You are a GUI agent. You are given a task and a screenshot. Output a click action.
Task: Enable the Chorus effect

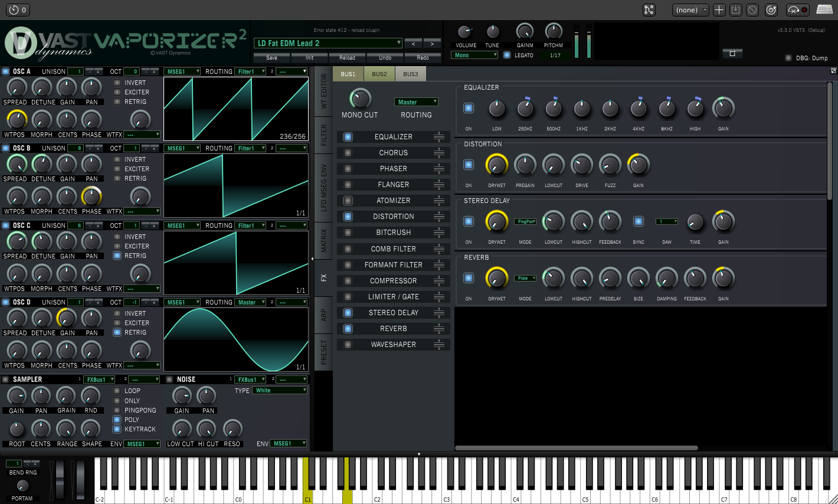pos(348,153)
